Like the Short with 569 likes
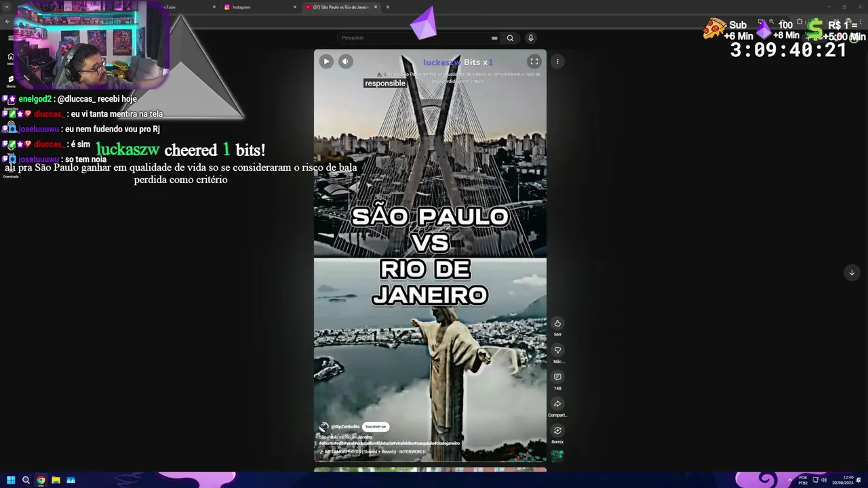The width and height of the screenshot is (868, 488). [557, 323]
